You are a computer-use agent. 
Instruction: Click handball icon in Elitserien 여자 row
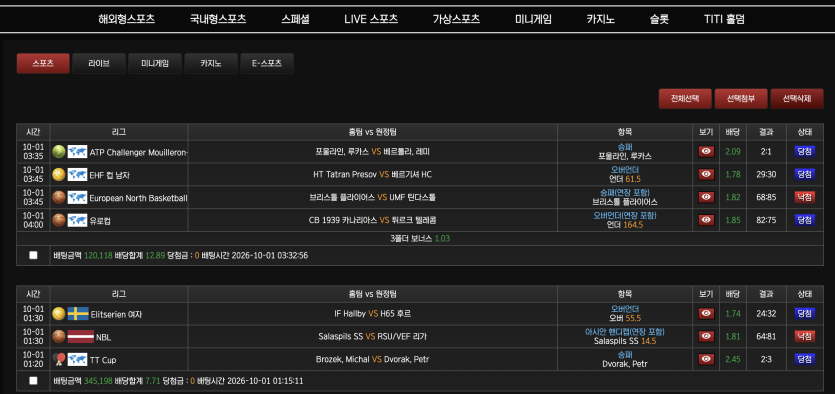[59, 314]
